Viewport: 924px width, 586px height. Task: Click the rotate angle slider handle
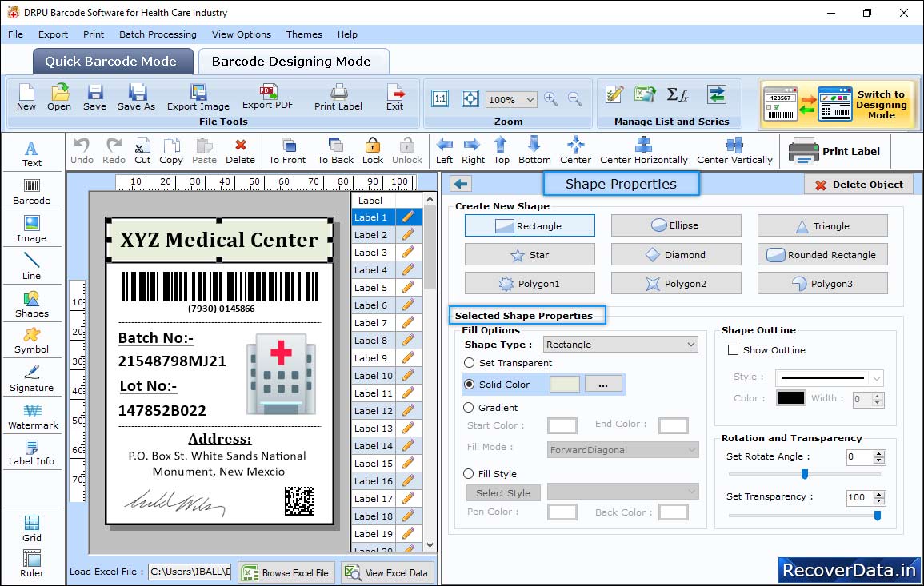(804, 473)
